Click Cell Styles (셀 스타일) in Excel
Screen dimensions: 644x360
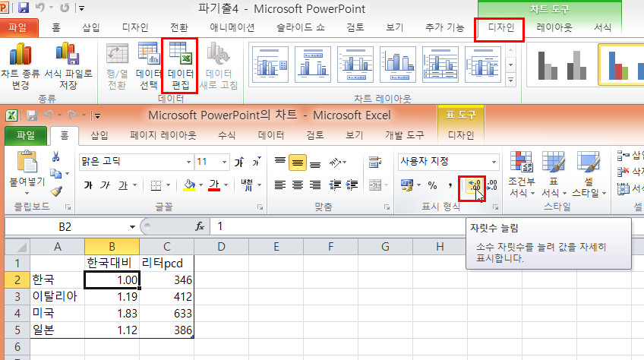[588, 173]
